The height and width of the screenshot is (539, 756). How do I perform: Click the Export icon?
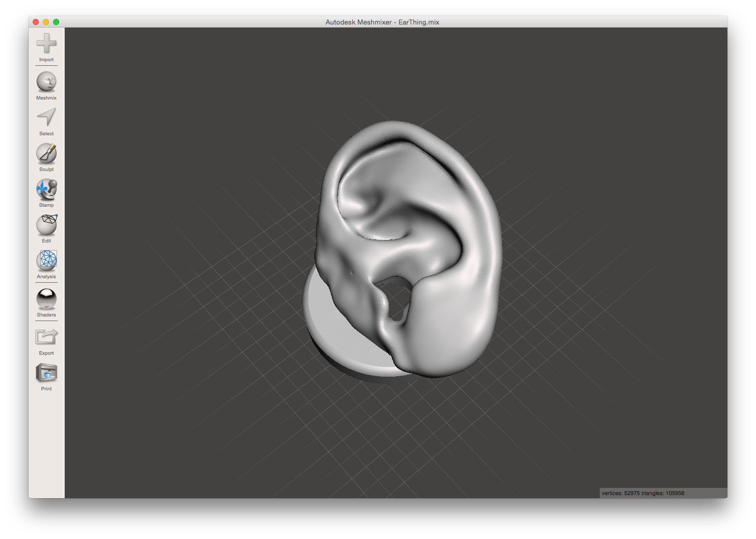(46, 337)
